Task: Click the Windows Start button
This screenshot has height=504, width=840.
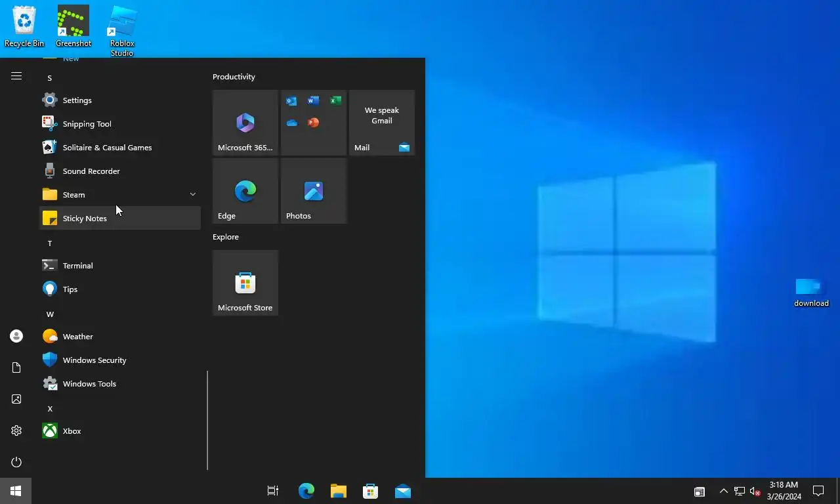Action: click(x=16, y=491)
